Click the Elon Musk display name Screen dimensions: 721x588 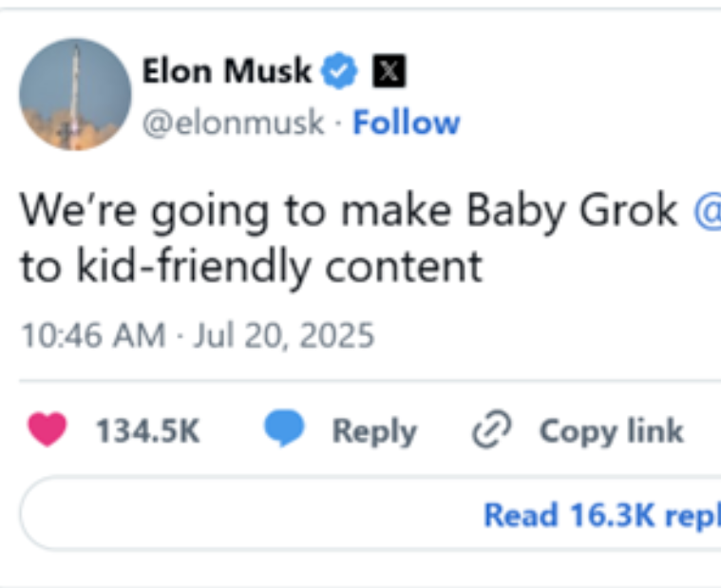click(226, 71)
